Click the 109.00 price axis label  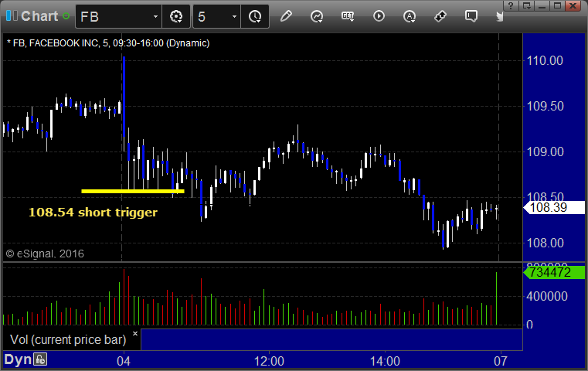(545, 152)
